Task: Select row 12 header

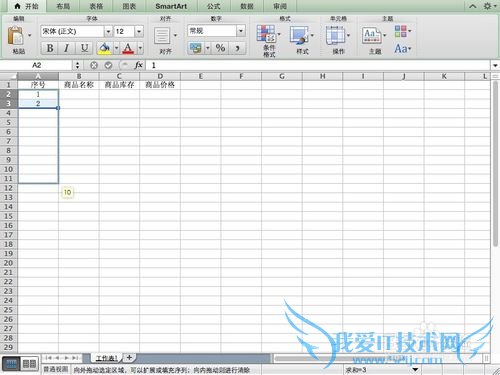Action: [x=9, y=188]
